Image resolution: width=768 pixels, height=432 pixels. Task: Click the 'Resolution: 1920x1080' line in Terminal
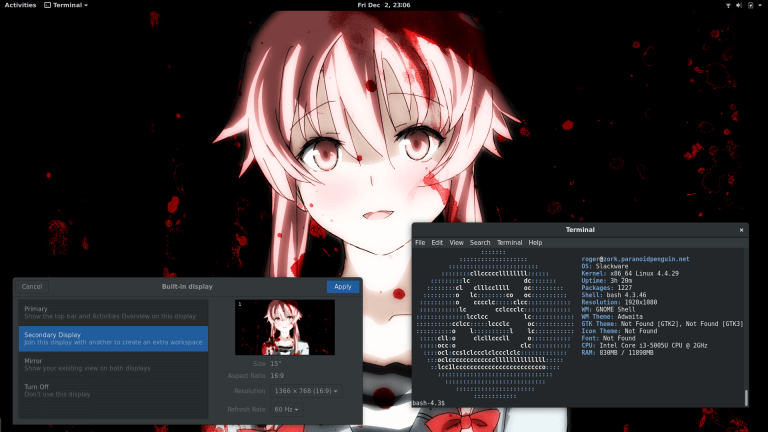tap(619, 302)
